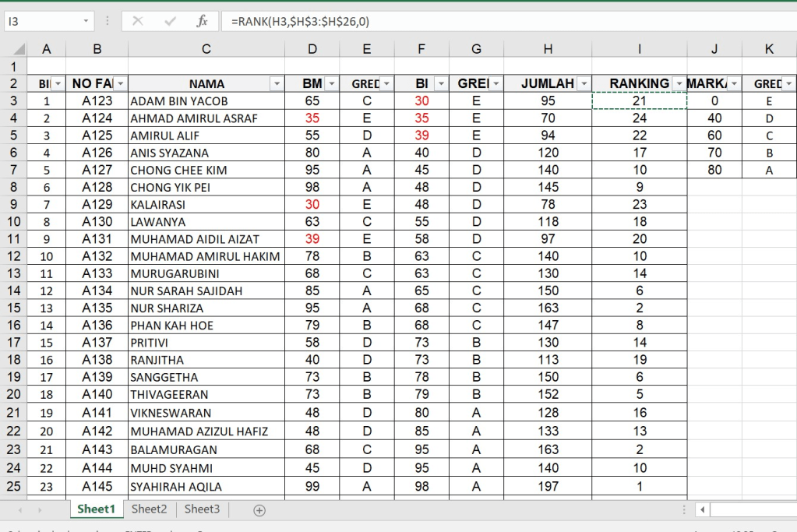Click the Cancel (X) formula bar icon
The width and height of the screenshot is (797, 532).
click(138, 21)
